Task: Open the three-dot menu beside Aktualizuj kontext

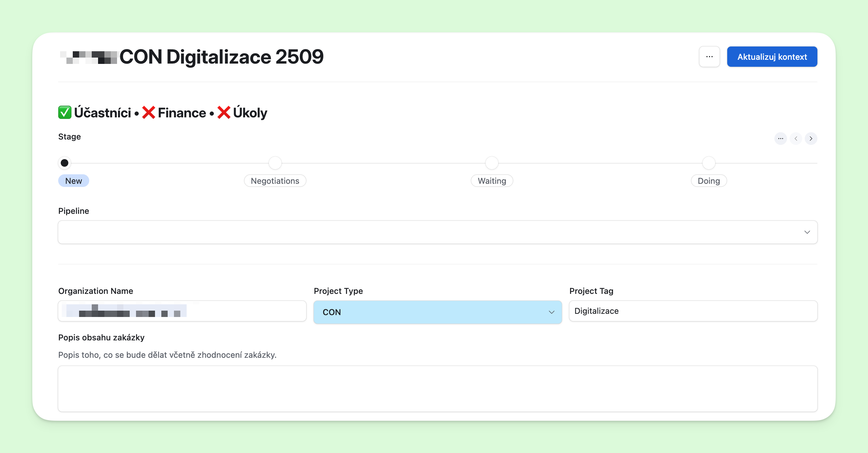Action: click(x=709, y=57)
